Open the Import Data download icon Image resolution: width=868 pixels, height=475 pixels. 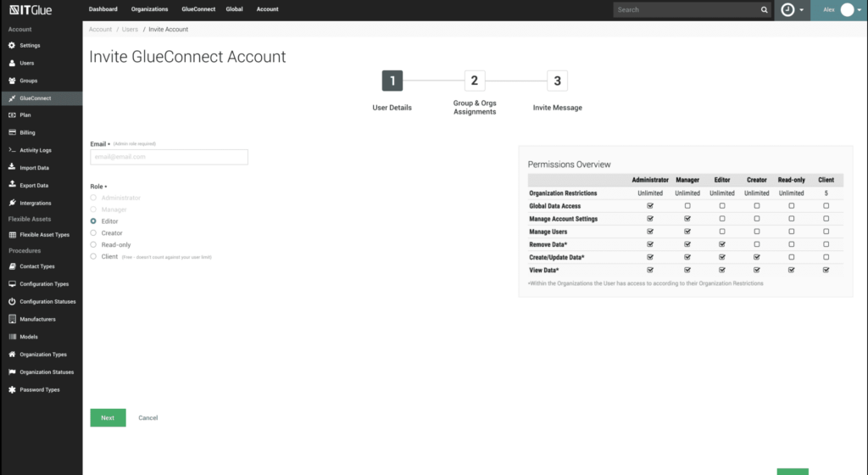point(12,167)
